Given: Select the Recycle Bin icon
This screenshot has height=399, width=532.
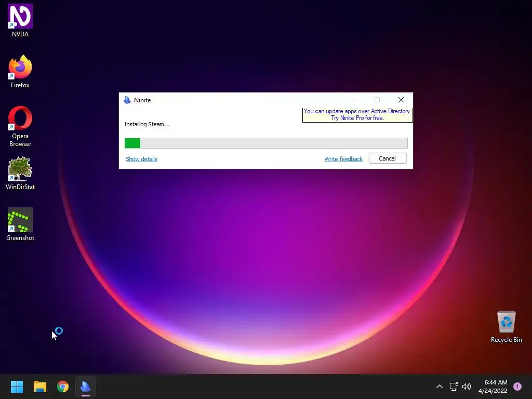Looking at the screenshot, I should (506, 327).
